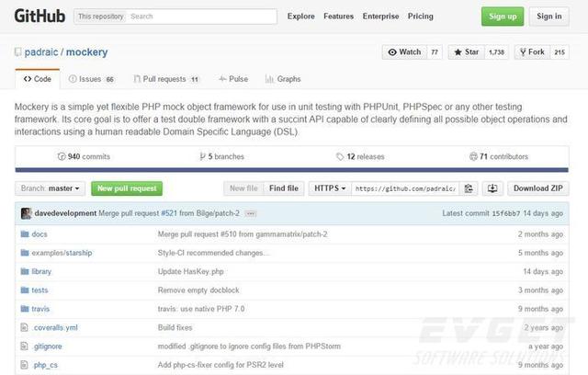The image size is (588, 375).
Task: Open the HTTPS protocol dropdown
Action: pos(330,188)
